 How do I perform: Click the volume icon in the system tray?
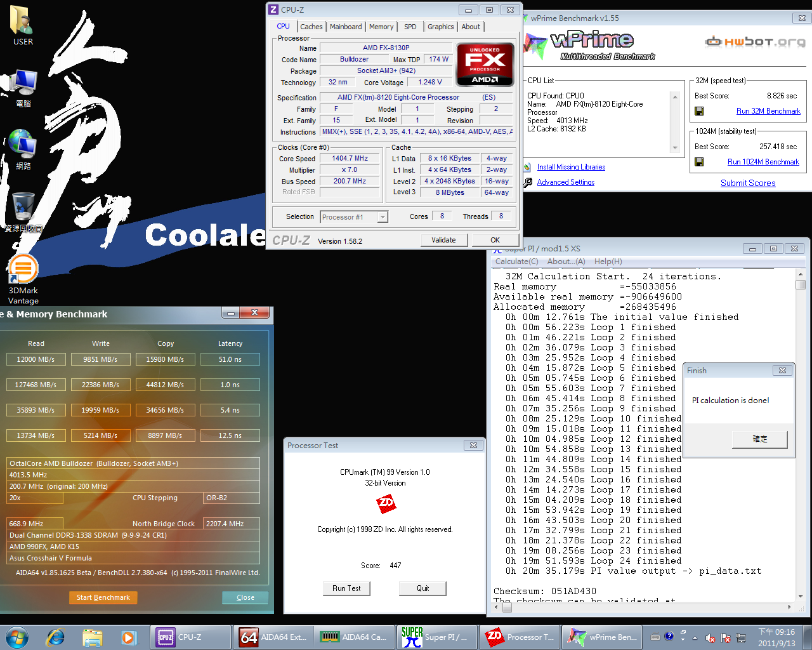tap(710, 638)
